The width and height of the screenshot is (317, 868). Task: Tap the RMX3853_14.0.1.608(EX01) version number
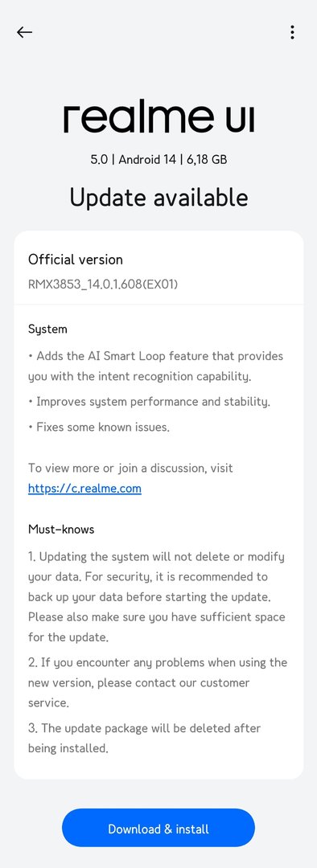point(103,285)
